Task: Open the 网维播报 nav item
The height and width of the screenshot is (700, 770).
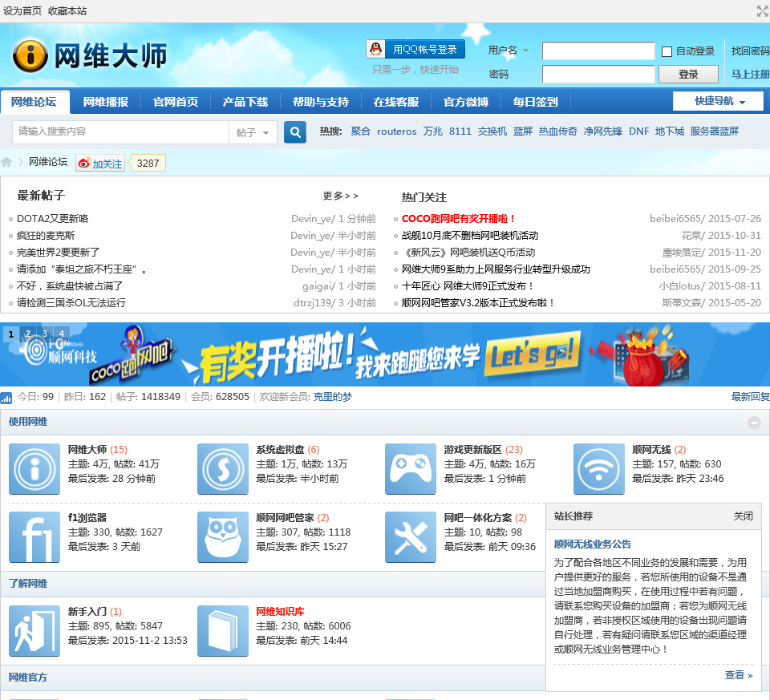Action: coord(106,102)
